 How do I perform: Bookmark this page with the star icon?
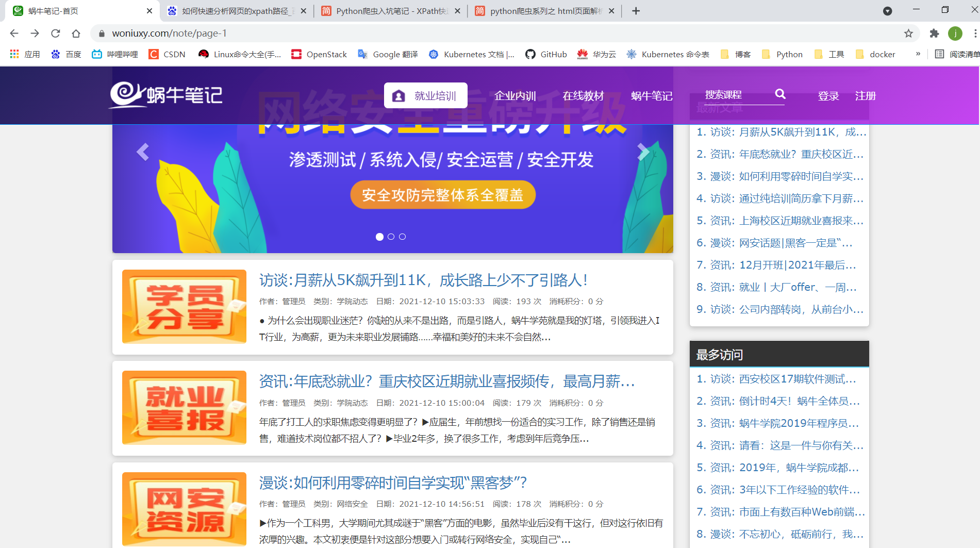(x=908, y=34)
